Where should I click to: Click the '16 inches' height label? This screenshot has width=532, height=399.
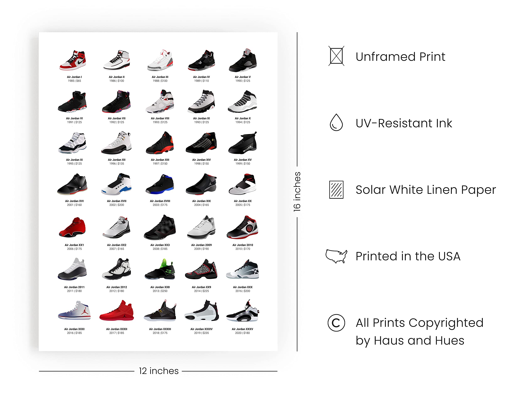297,192
